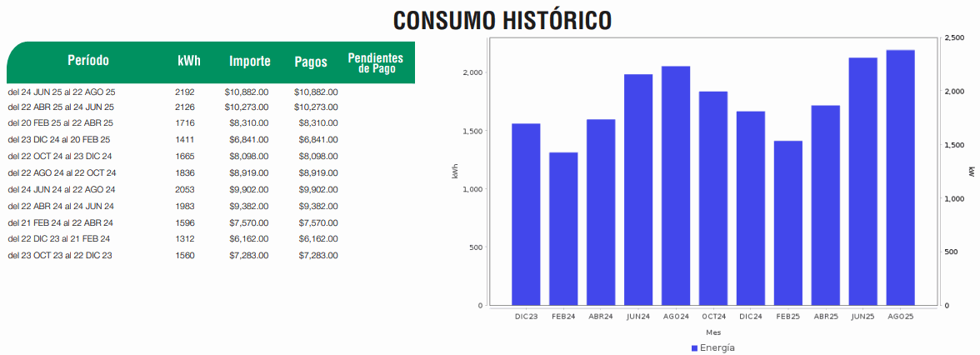Click the FEB25 bar in chart
The image size is (980, 355).
(x=788, y=223)
